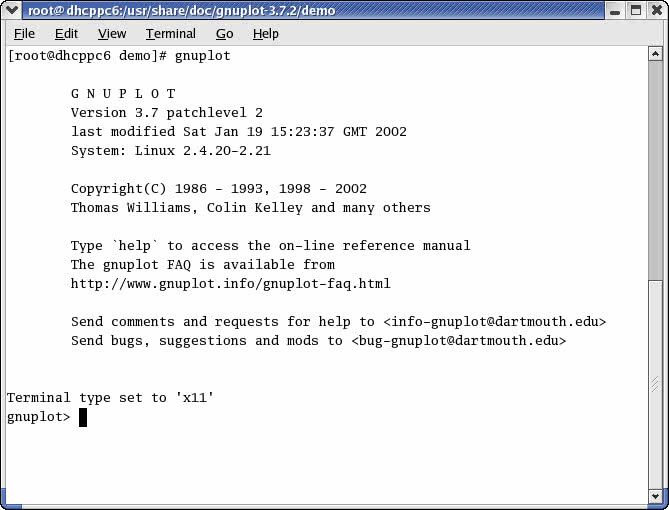Maximize the terminal window
The image size is (669, 510).
pos(636,10)
